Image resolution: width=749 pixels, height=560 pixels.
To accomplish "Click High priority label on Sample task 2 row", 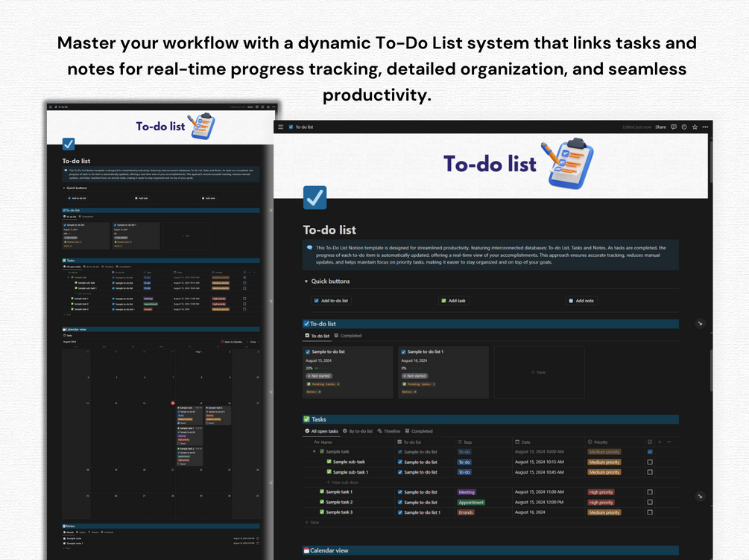I will tap(601, 502).
